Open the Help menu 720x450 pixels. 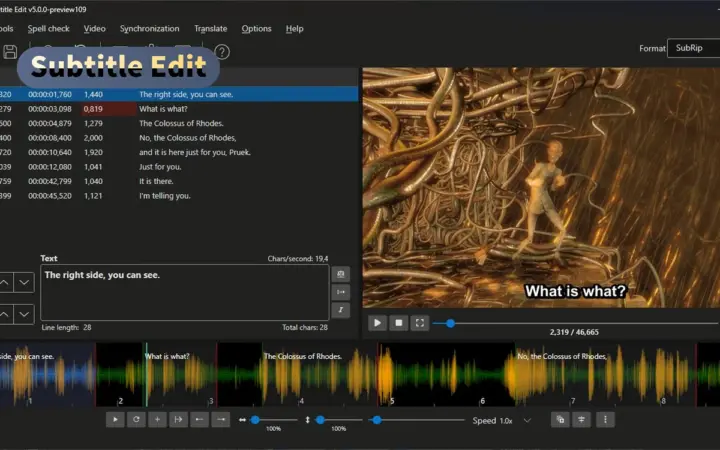click(295, 28)
